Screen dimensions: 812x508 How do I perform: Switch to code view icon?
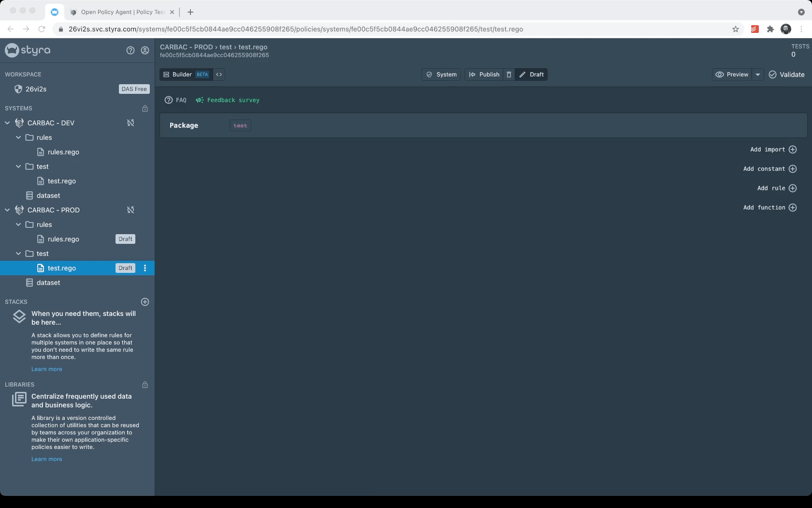[219, 75]
